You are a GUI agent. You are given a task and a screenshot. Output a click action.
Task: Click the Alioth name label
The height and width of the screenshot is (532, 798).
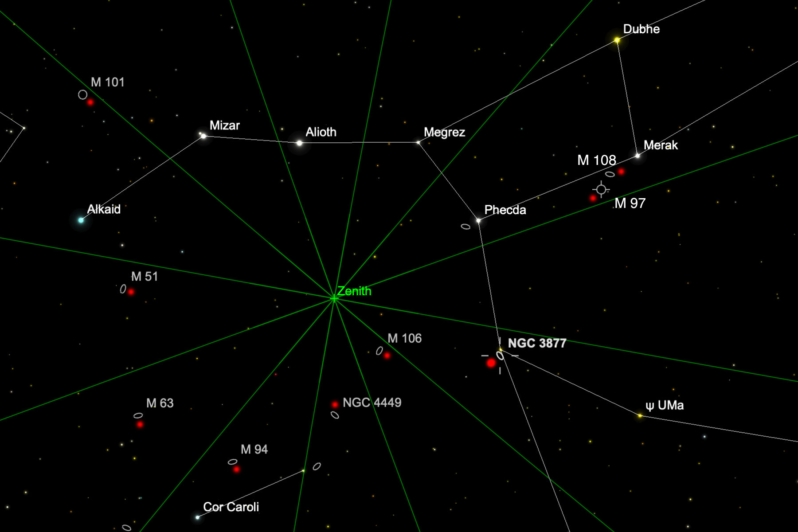[x=321, y=132]
